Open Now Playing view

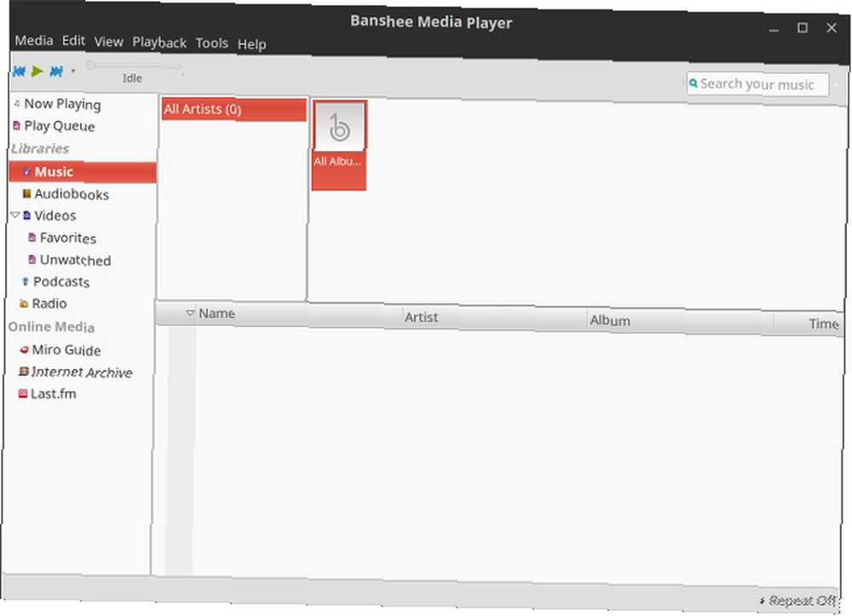click(x=62, y=104)
